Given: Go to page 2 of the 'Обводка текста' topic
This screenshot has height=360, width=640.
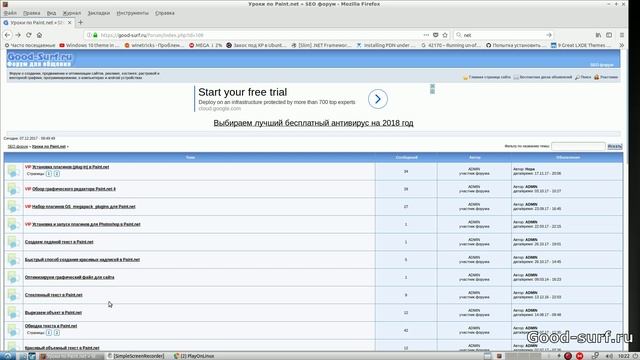Looking at the screenshot, I should [x=57, y=333].
